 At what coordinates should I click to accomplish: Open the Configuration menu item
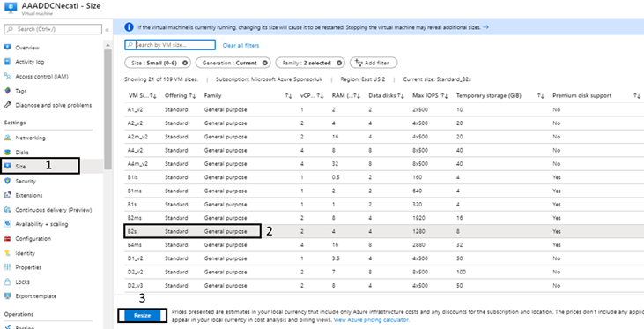coord(33,238)
